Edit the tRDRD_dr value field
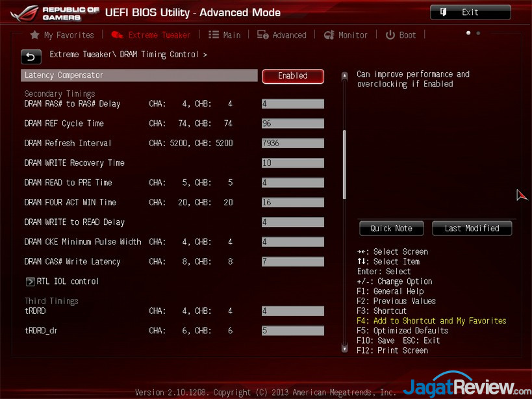This screenshot has height=399, width=532. tap(293, 331)
